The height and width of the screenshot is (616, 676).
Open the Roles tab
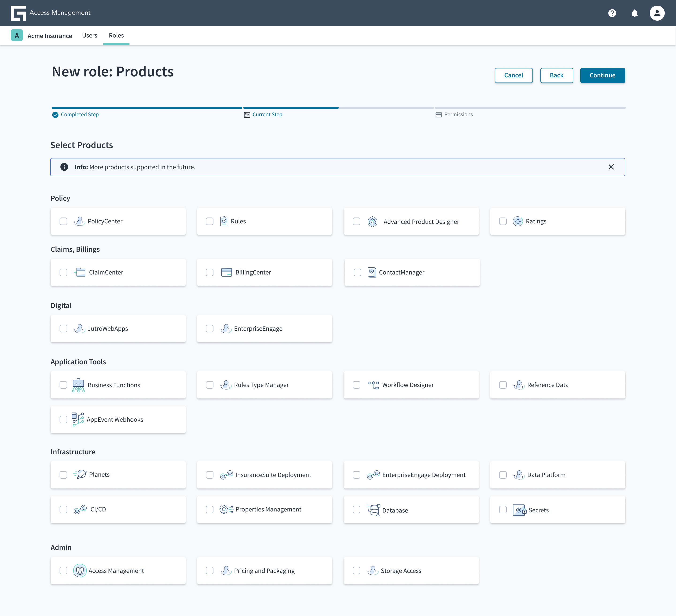coord(116,35)
